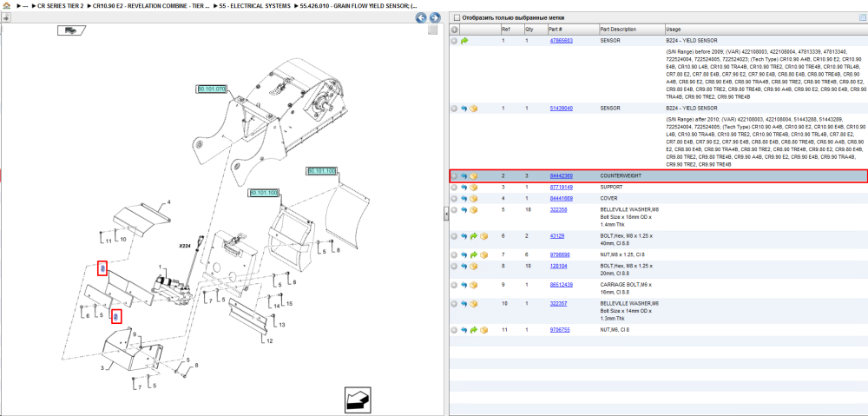Click the green arrow for part 9706699

pyautogui.click(x=474, y=254)
